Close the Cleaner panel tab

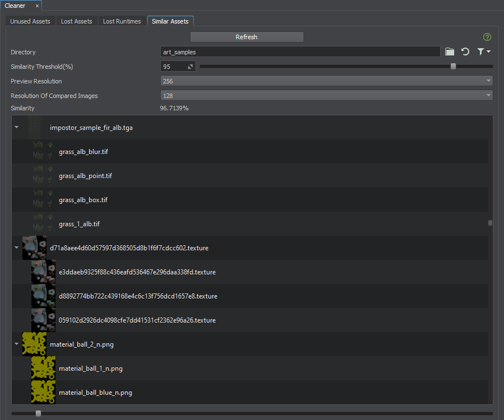(37, 6)
